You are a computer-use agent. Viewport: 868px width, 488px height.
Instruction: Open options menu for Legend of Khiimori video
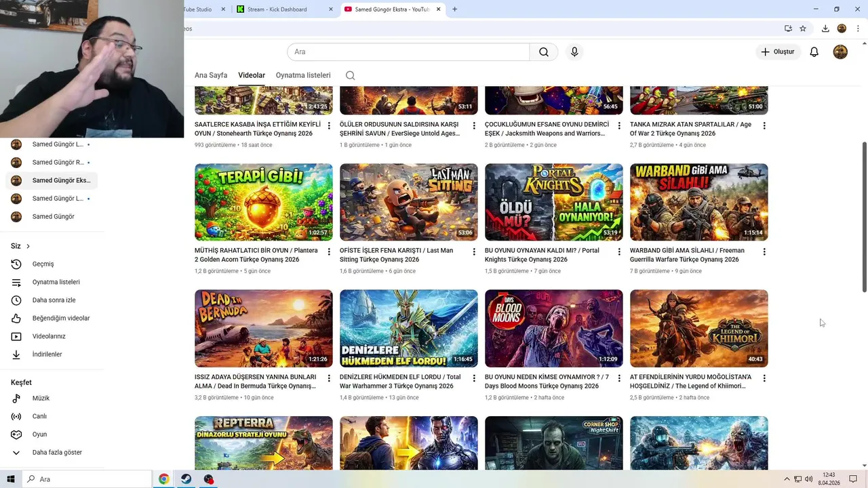pyautogui.click(x=764, y=378)
